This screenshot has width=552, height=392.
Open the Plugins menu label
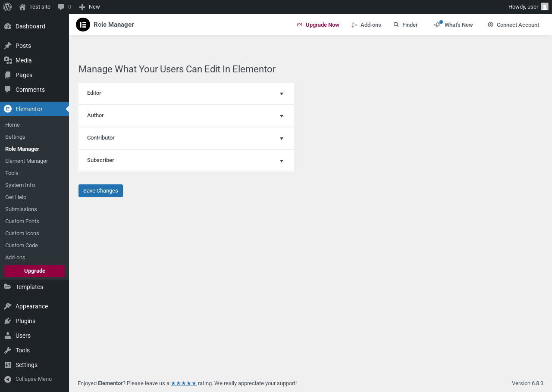pyautogui.click(x=25, y=321)
